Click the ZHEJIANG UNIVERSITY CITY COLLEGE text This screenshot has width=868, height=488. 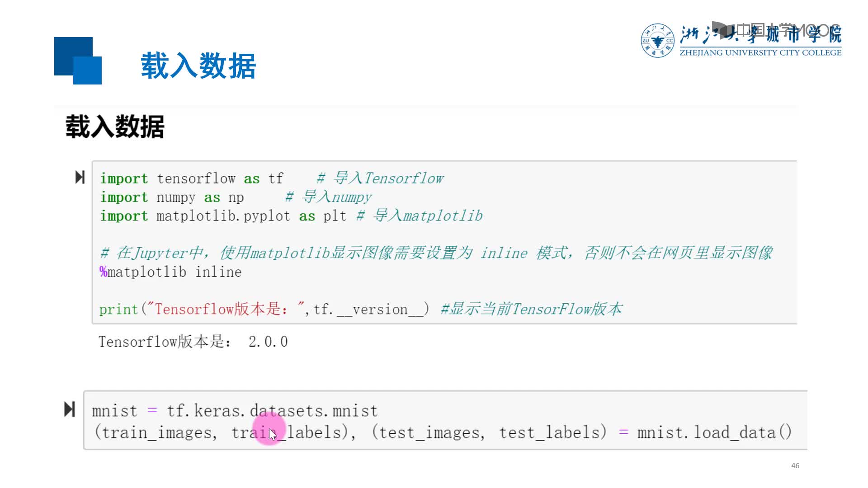pos(760,53)
